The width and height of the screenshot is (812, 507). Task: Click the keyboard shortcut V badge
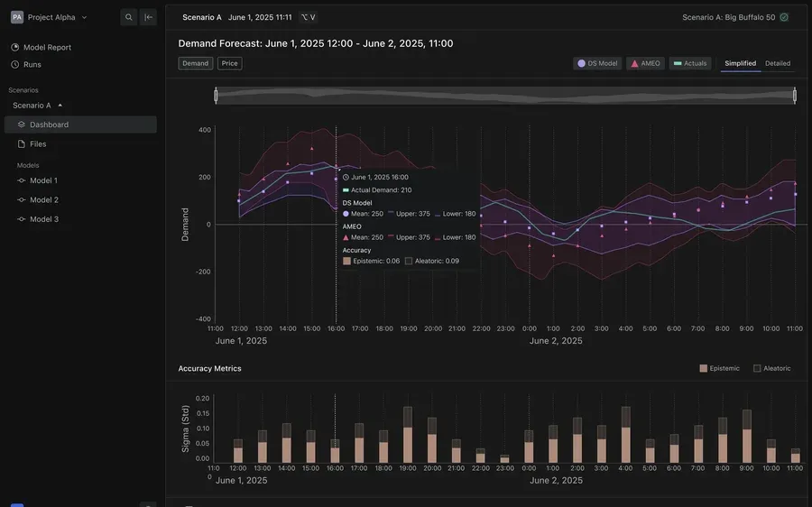point(309,17)
